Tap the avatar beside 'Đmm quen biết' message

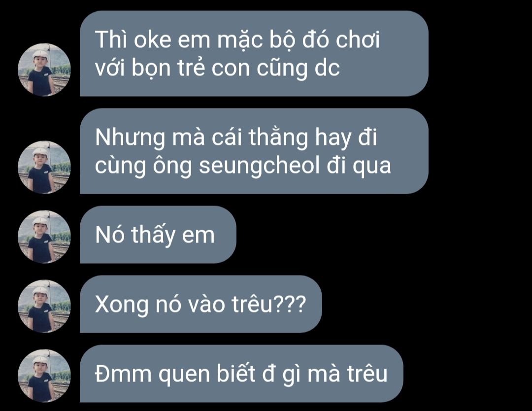[44, 376]
